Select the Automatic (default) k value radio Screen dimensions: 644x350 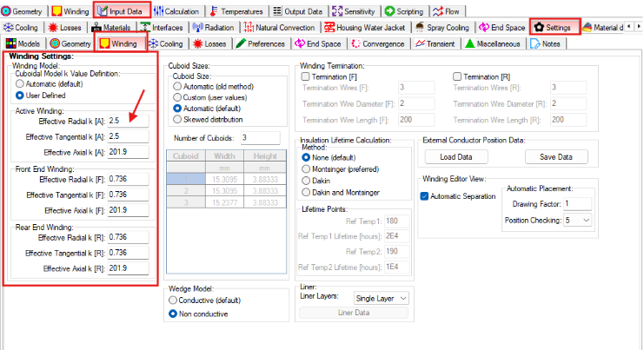pos(20,84)
